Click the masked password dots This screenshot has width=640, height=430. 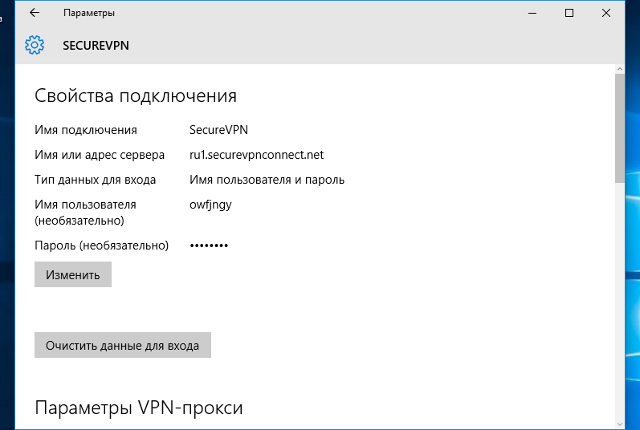coord(209,245)
